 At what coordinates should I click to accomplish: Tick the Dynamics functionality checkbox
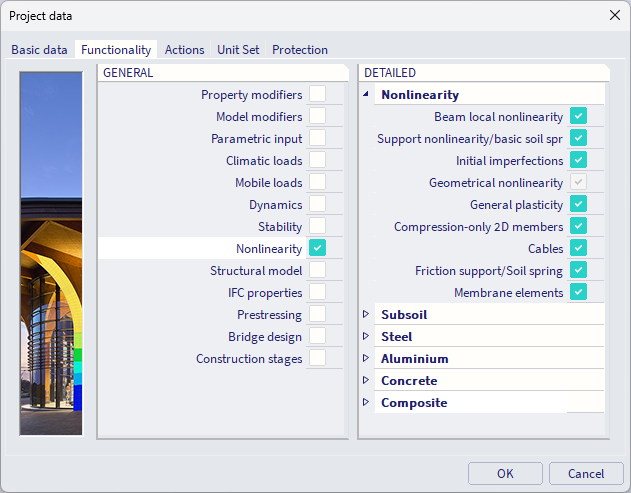tap(317, 205)
